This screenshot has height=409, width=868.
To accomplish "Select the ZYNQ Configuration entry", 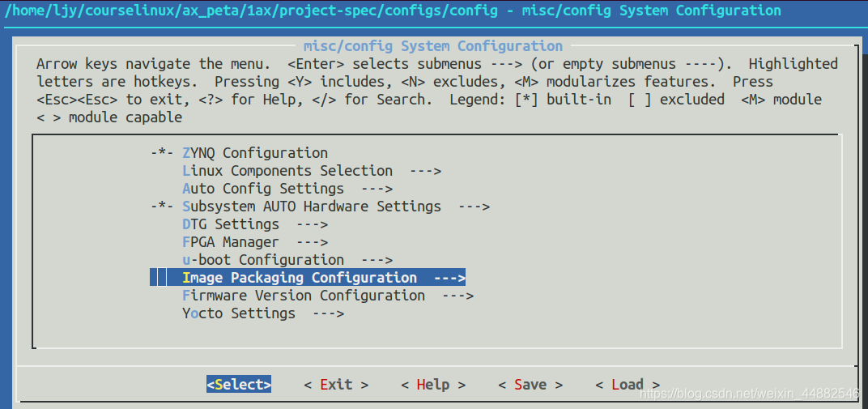I will point(239,153).
